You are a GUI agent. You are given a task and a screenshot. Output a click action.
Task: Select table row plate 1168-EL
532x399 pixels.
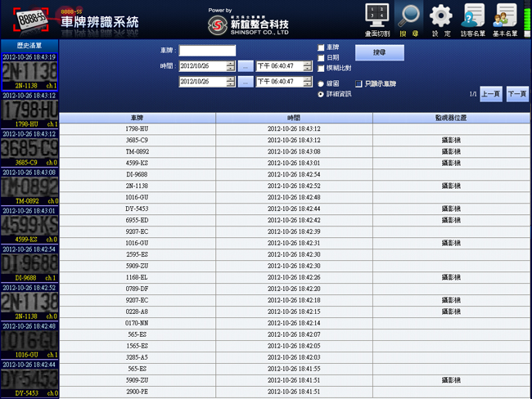click(x=295, y=277)
